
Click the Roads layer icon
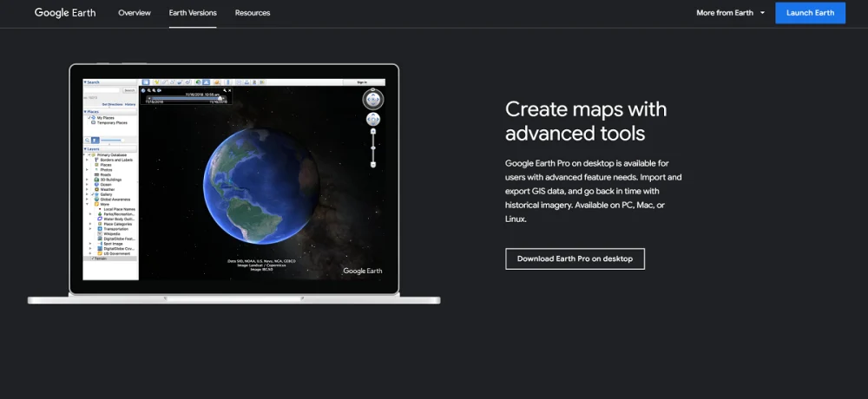[96, 175]
